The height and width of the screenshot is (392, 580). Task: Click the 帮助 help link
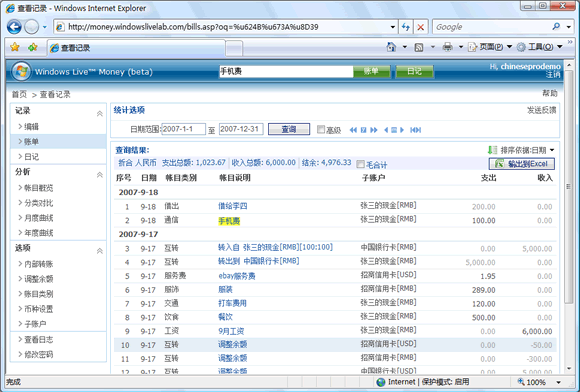coord(550,93)
